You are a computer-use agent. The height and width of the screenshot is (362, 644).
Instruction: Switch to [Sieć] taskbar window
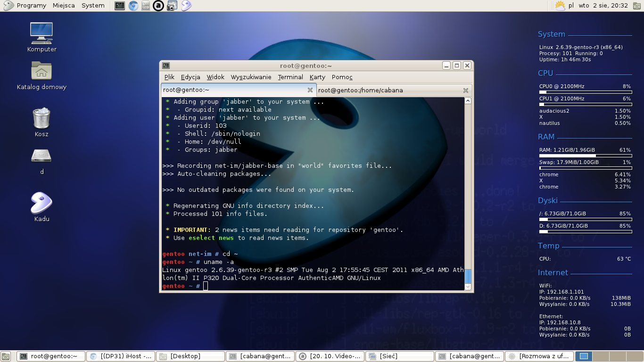(x=400, y=356)
